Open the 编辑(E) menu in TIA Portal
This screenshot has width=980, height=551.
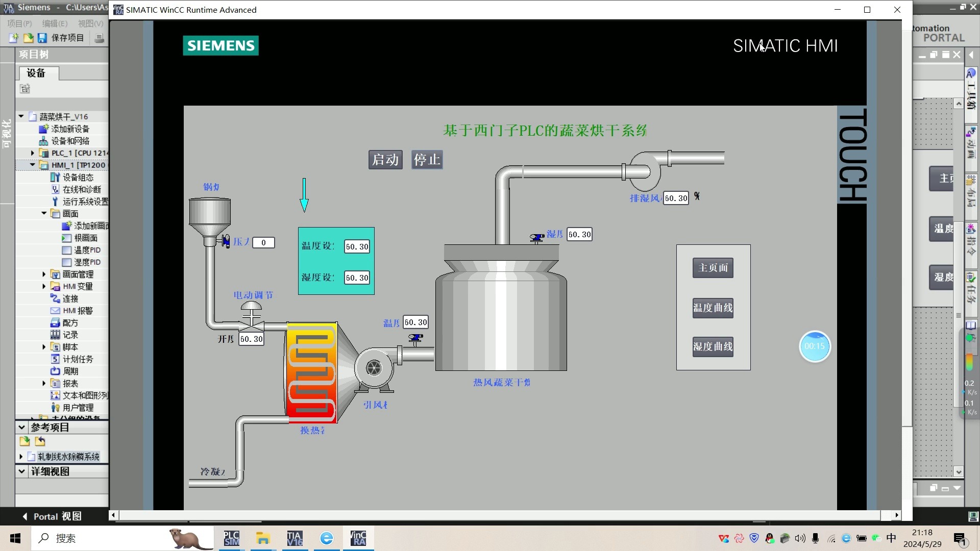(55, 23)
